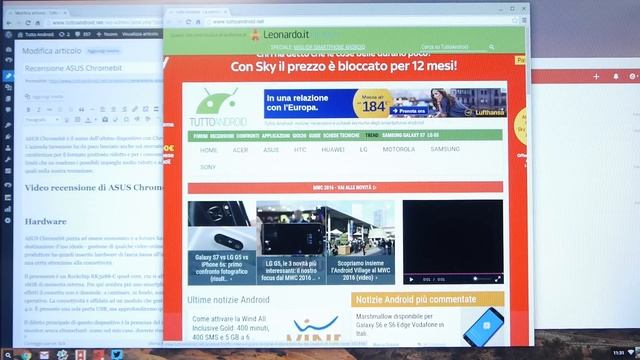The width and height of the screenshot is (640, 360).
Task: Open LG brand menu item
Action: coord(364,149)
